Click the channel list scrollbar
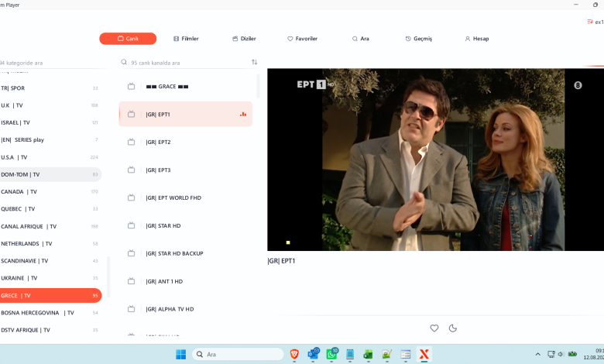 point(258,86)
